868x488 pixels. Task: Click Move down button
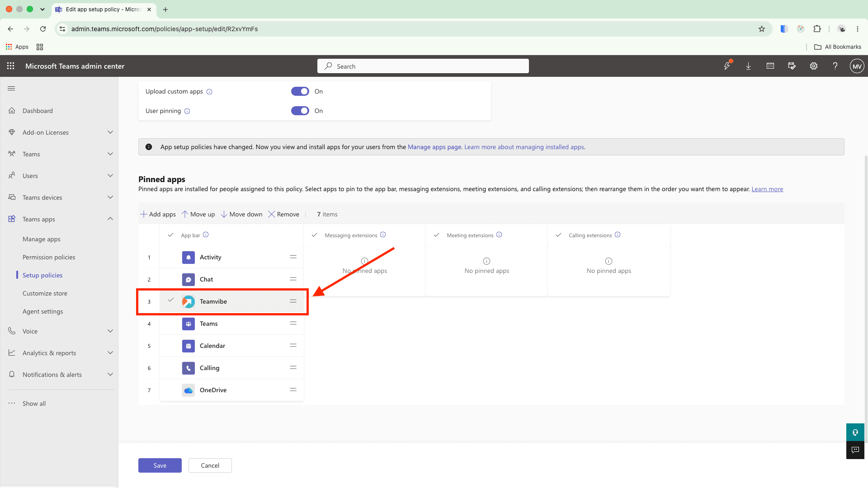[241, 214]
